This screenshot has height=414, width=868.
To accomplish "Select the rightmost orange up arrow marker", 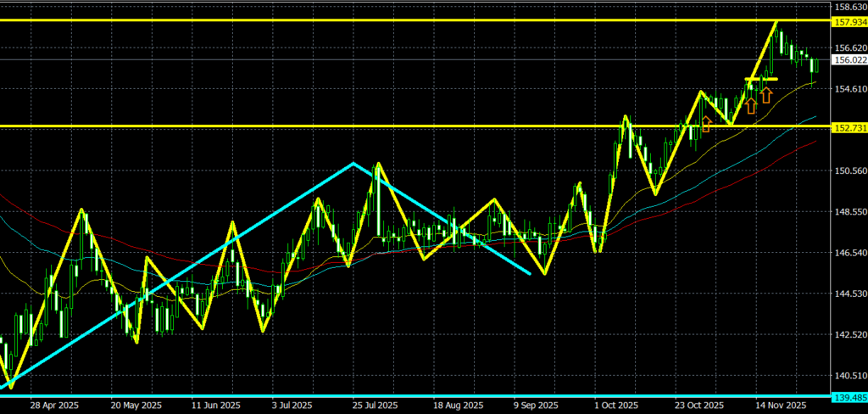I will 766,94.
